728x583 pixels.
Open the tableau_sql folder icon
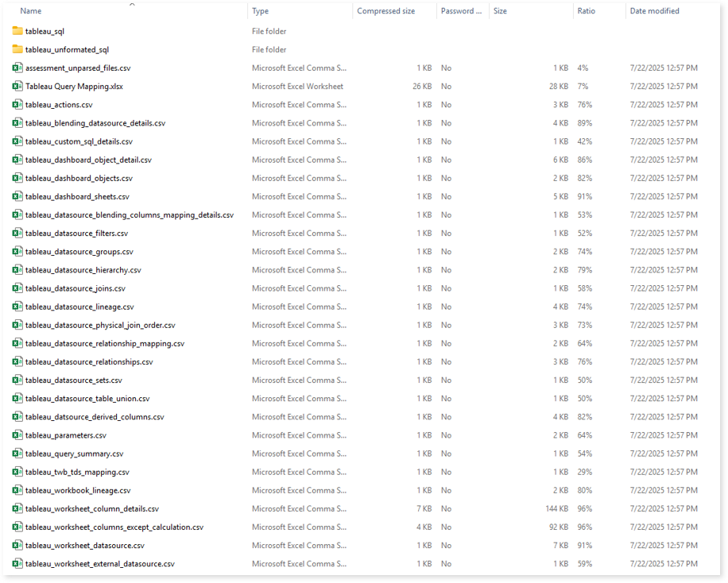point(17,31)
